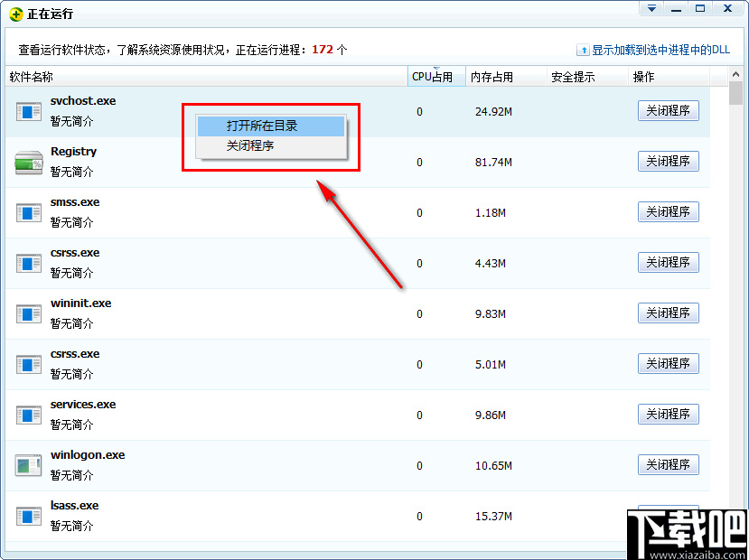Viewport: 749px width, 560px height.
Task: Select the smss.exe process name
Action: coord(75,202)
